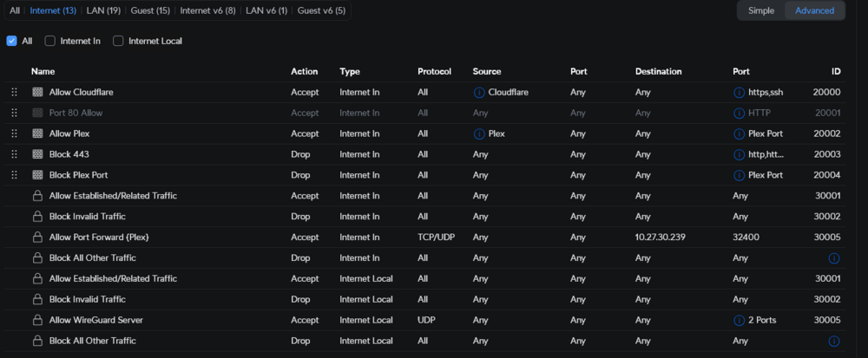Switch to Simple view
This screenshot has width=868, height=358.
[x=761, y=10]
